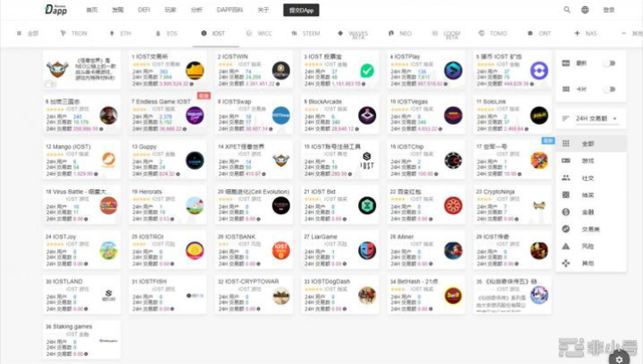Click the BetHash app logo
Screen dimensions: 643x364
point(453,295)
